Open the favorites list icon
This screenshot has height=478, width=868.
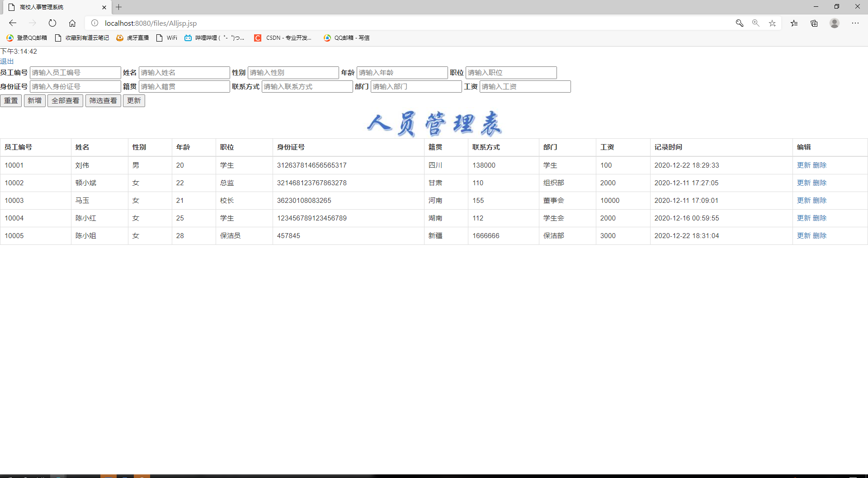pos(794,23)
